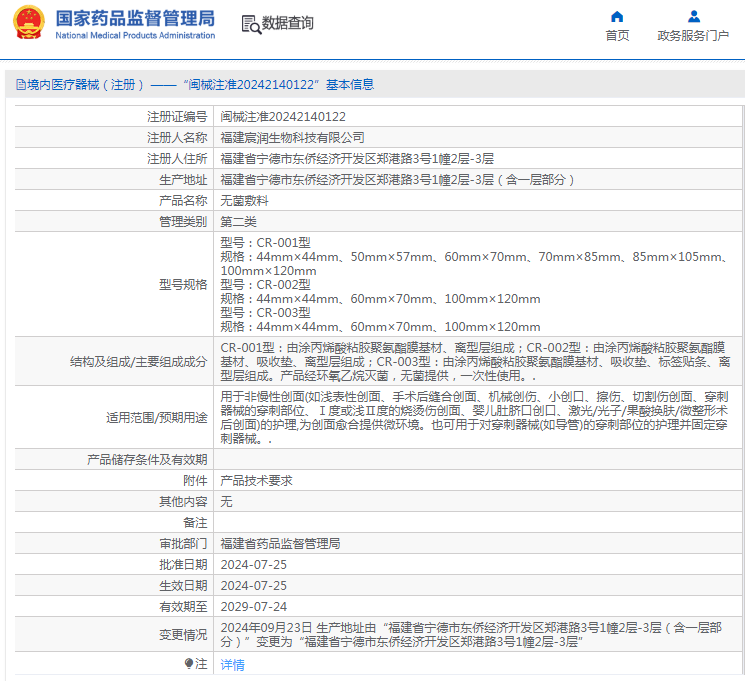This screenshot has width=745, height=681.
Task: Click the structure composition description text
Action: coord(475,362)
